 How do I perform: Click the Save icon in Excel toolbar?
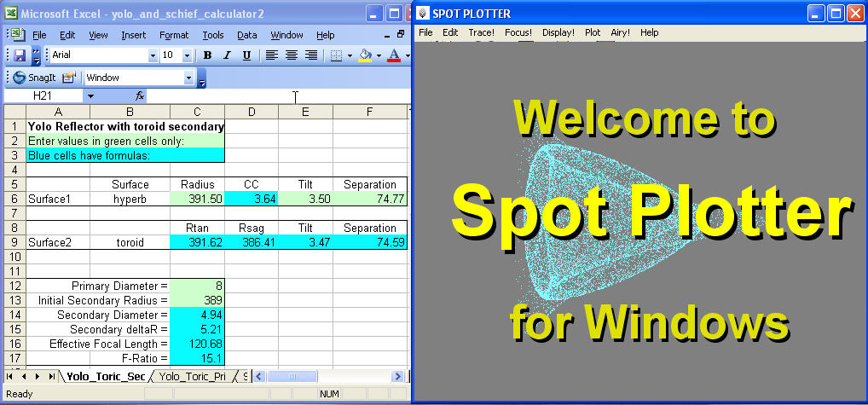click(20, 55)
